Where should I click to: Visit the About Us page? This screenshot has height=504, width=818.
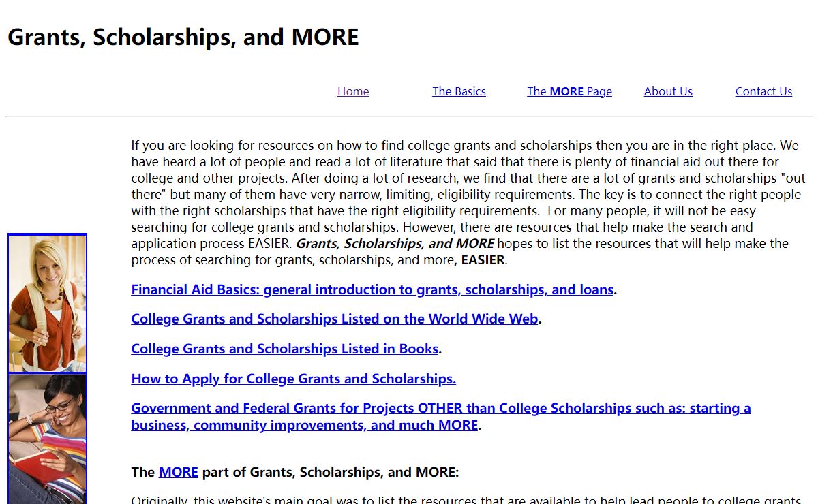point(668,91)
